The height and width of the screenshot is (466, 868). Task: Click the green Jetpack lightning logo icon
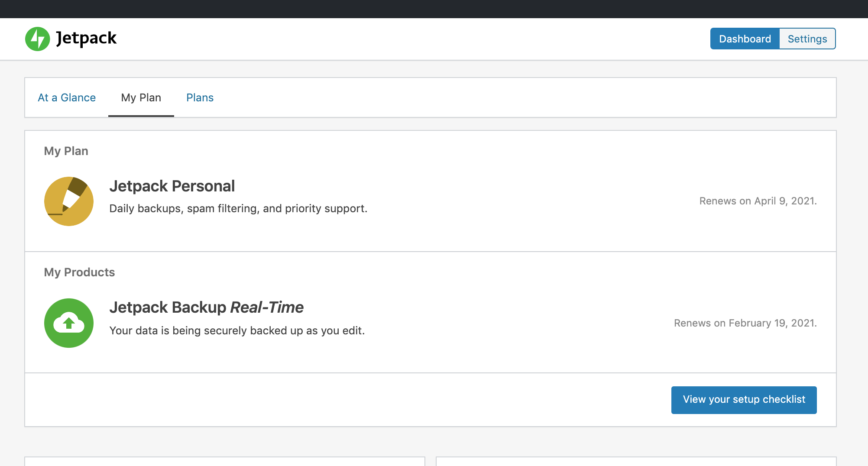[x=38, y=39]
